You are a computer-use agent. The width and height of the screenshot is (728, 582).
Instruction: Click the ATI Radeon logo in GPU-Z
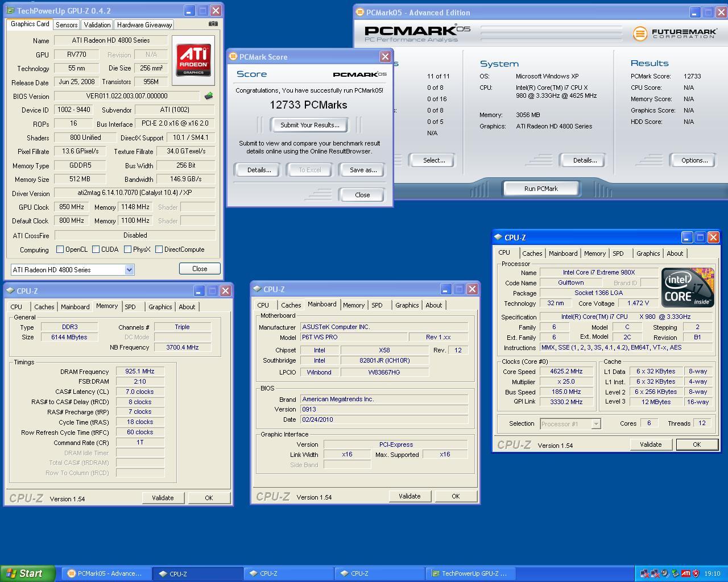pyautogui.click(x=193, y=61)
